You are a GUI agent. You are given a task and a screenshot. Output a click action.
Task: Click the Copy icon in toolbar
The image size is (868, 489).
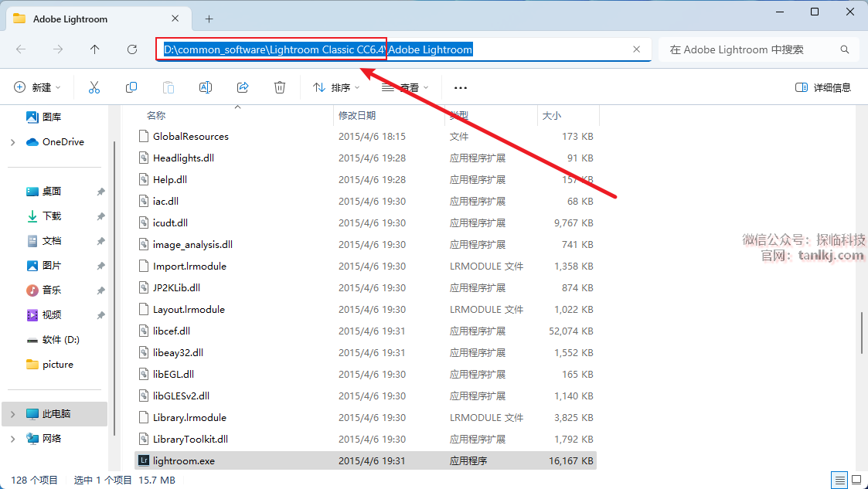(131, 87)
